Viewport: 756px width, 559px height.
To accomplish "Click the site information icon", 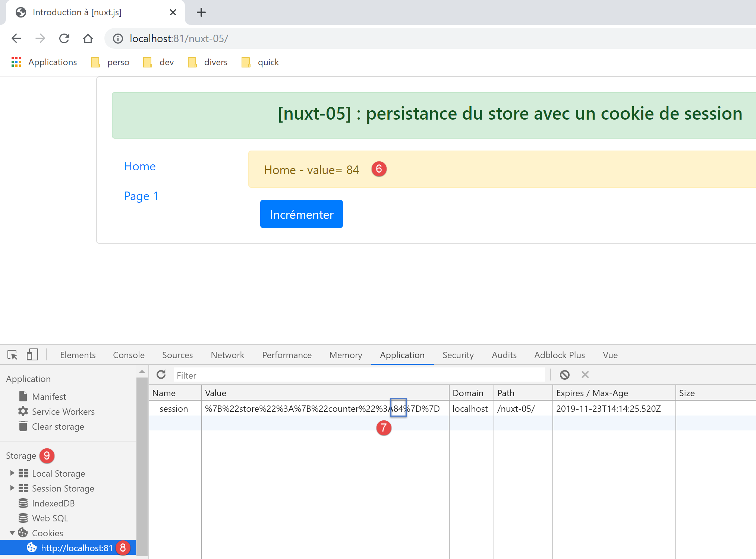I will (x=118, y=38).
